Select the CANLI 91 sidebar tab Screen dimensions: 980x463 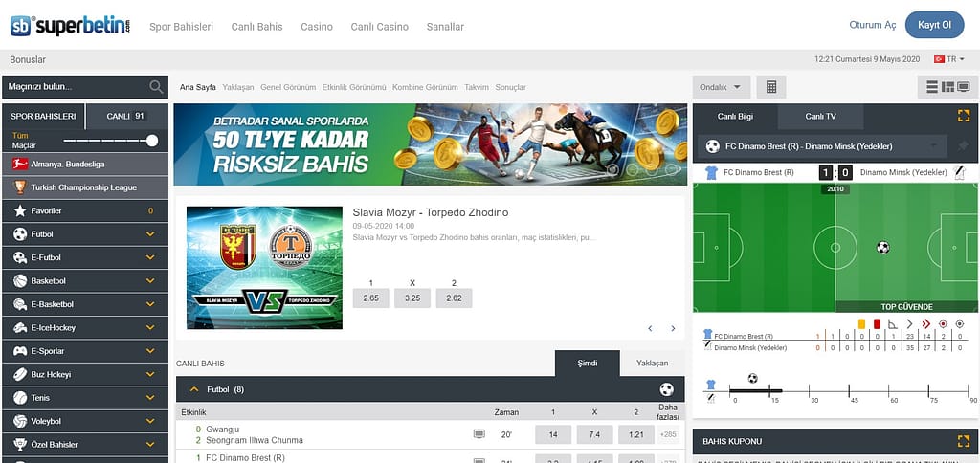[x=127, y=116]
